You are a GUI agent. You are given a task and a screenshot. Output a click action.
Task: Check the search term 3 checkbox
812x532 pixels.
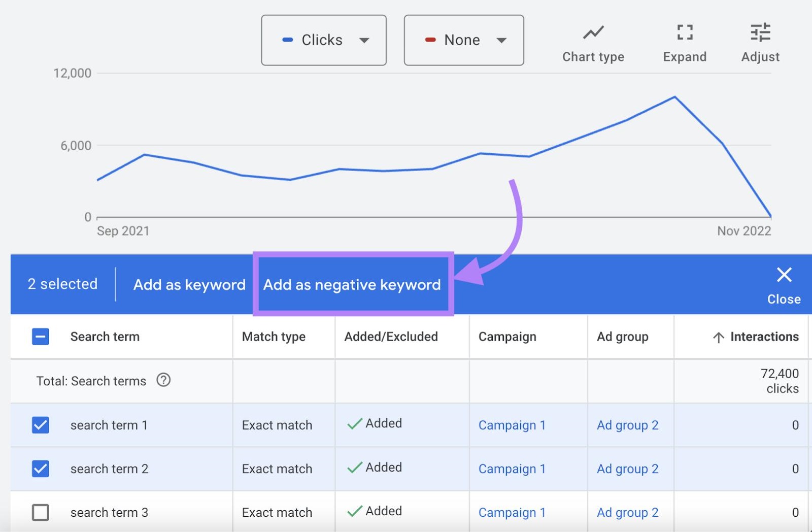click(41, 512)
